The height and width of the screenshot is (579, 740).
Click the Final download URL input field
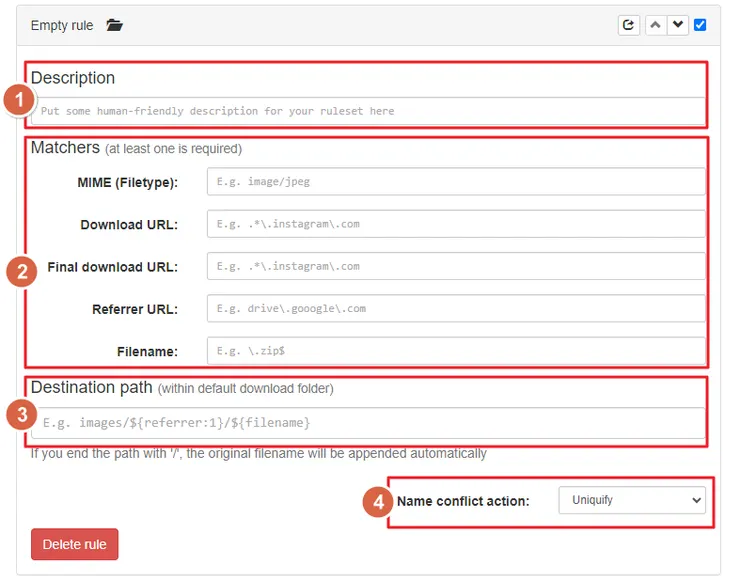(456, 266)
